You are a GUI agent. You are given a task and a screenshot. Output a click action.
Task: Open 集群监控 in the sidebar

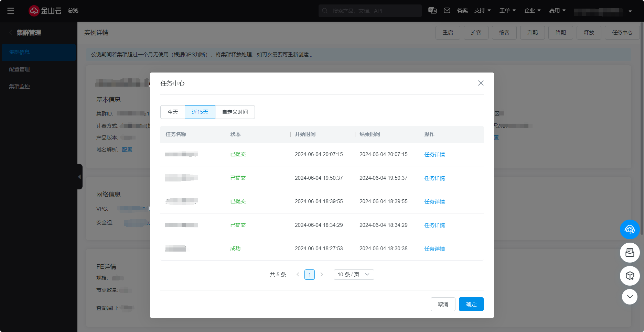click(20, 87)
